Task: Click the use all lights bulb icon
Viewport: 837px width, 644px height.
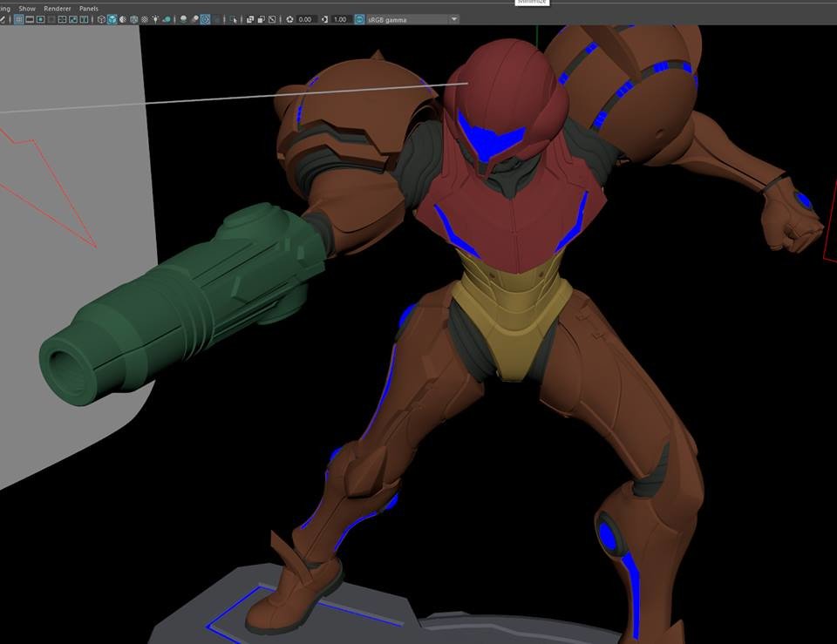Action: [155, 19]
